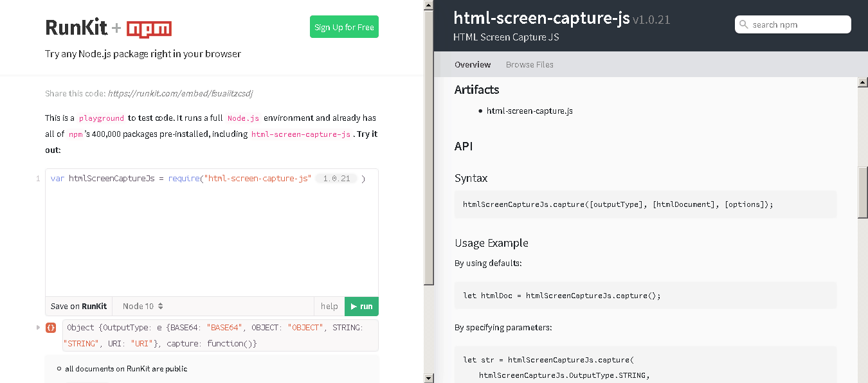Click the 'let htmlDoc' code example

[x=646, y=296]
